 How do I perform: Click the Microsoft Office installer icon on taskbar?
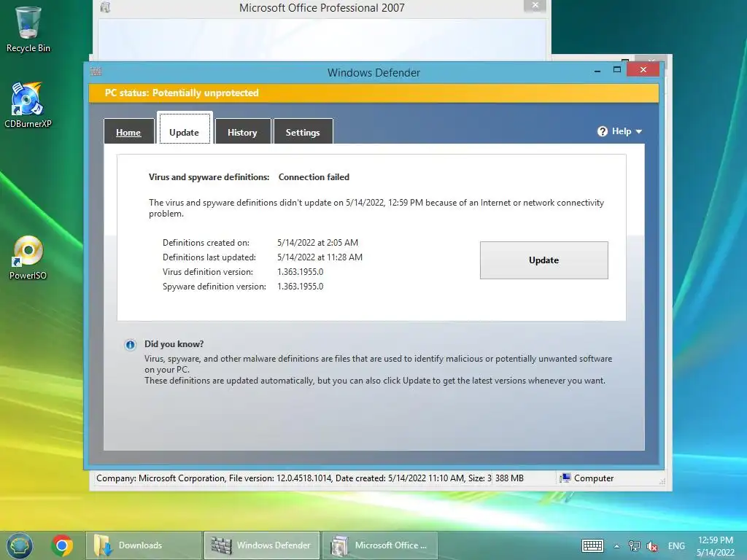click(339, 545)
